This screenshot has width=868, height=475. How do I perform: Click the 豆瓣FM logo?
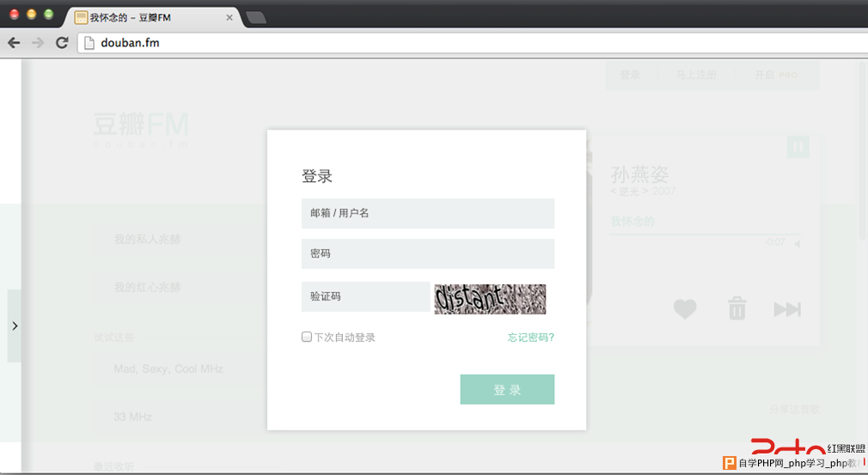point(141,130)
